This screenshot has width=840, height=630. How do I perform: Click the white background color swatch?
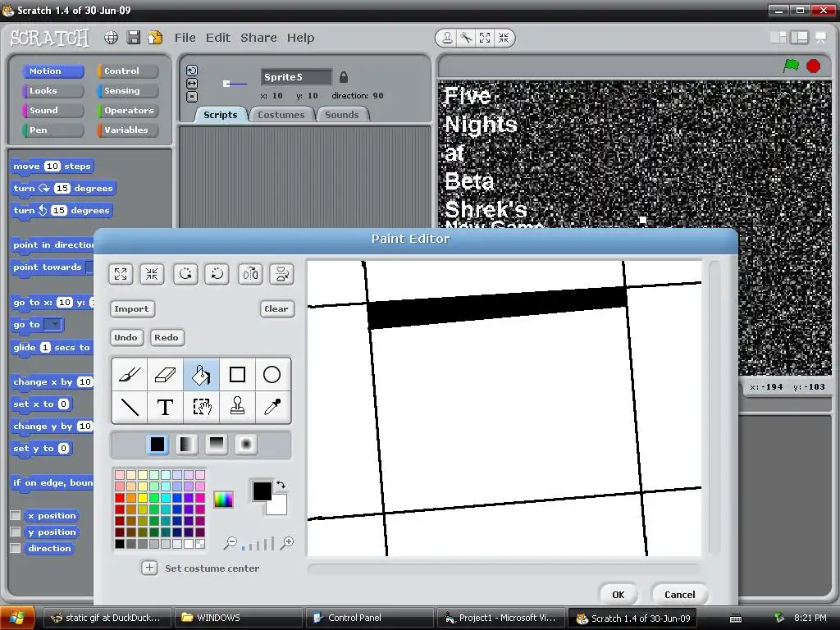click(x=279, y=505)
